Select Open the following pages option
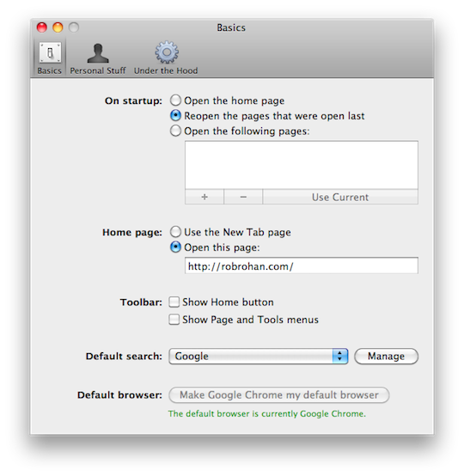Screen dimensions: 464x476 pos(175,131)
